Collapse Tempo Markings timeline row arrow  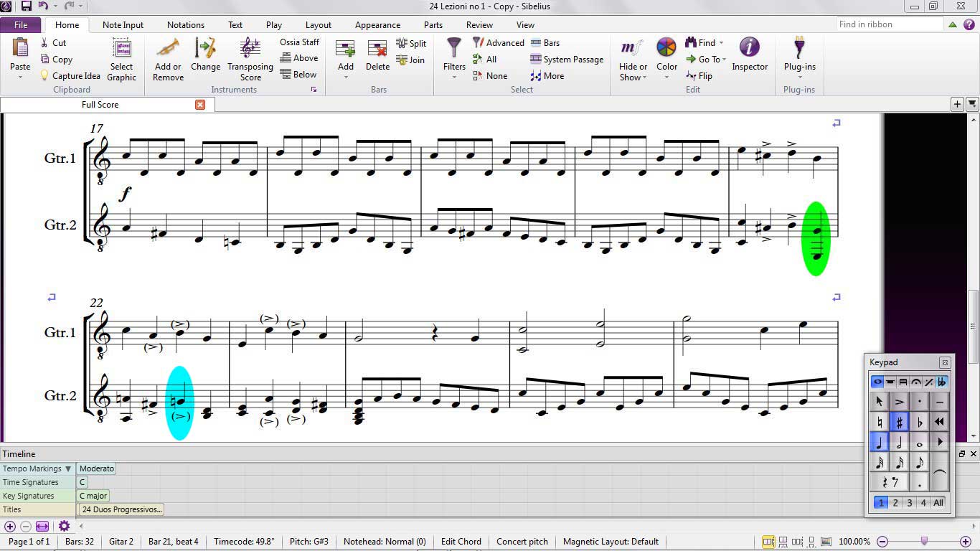[68, 468]
